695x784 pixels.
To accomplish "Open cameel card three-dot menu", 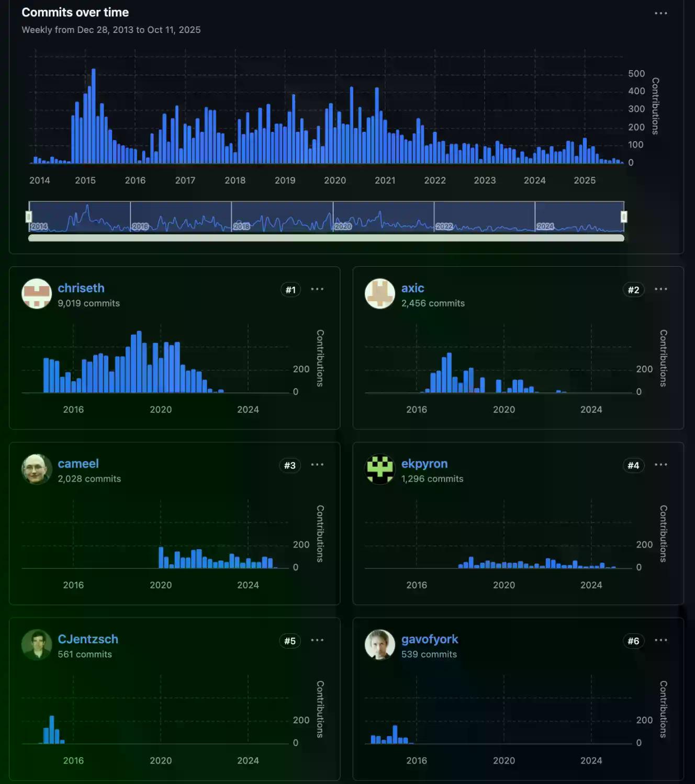I will pyautogui.click(x=317, y=465).
